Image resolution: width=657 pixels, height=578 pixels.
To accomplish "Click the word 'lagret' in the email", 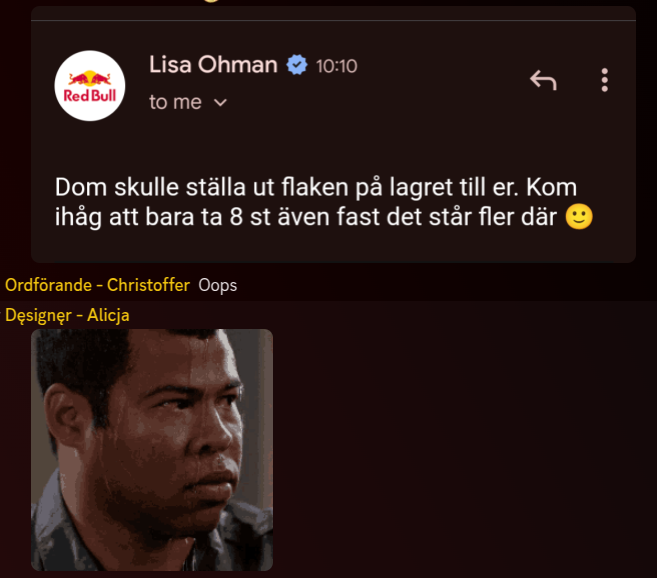I will pyautogui.click(x=421, y=188).
